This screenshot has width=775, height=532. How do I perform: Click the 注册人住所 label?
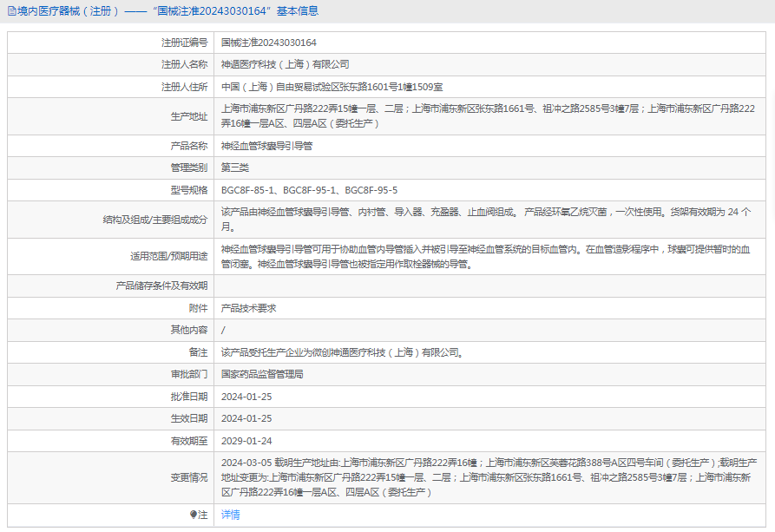click(184, 87)
